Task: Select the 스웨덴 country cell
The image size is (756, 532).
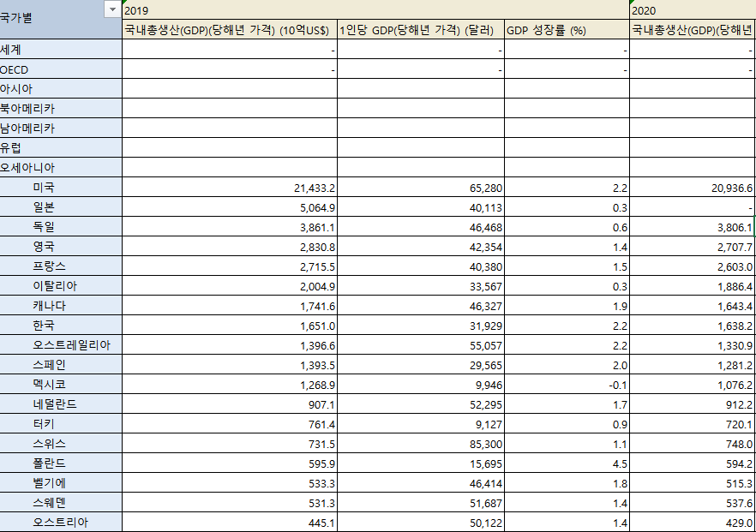Action: (61, 503)
